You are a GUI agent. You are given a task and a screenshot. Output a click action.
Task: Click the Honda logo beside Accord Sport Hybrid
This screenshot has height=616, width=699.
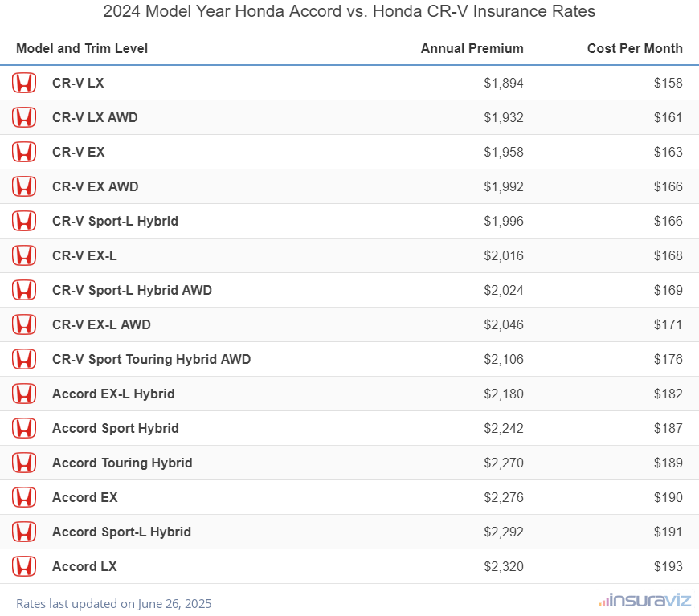click(24, 428)
